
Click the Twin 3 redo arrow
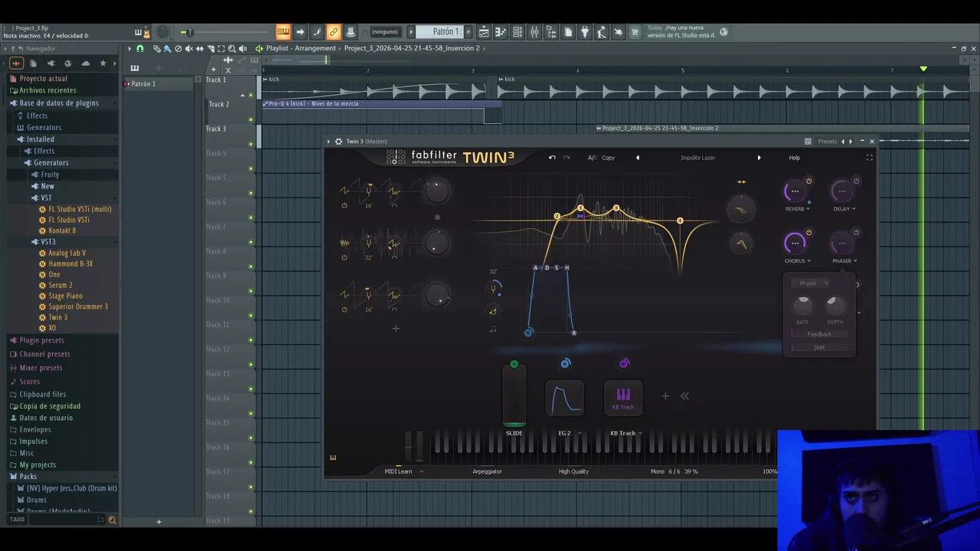point(567,158)
